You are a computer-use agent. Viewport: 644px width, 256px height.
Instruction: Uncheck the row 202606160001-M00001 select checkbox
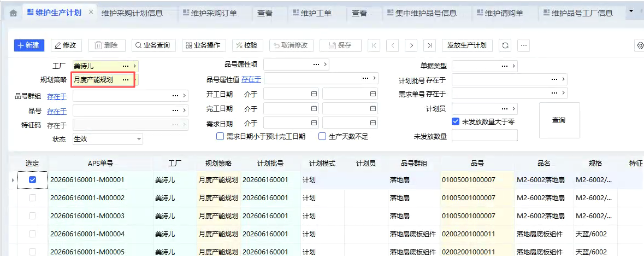click(32, 180)
